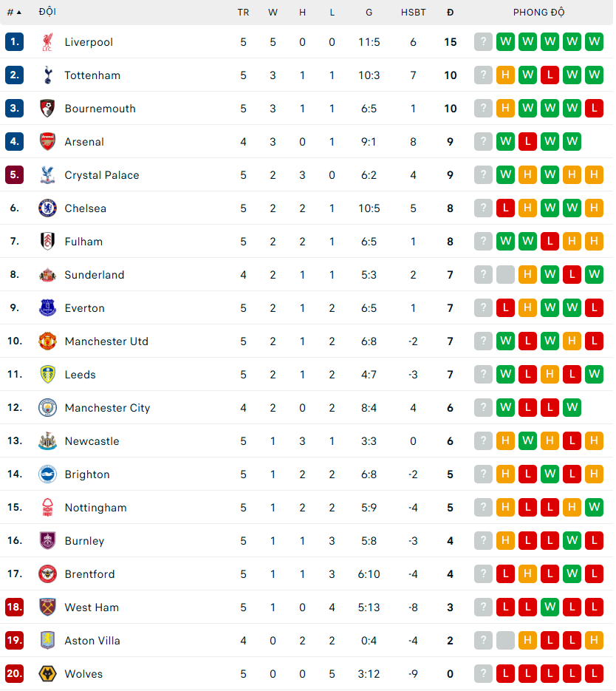
Task: Select the Chelsea club badge icon
Action: click(x=47, y=208)
